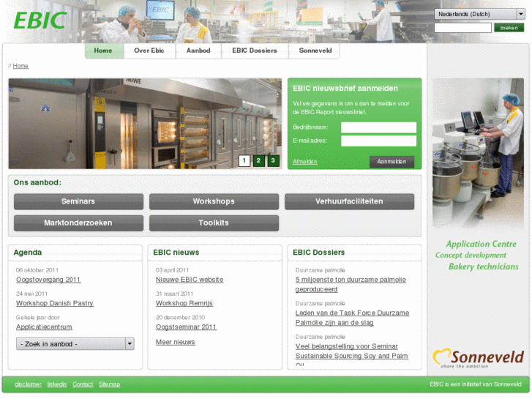The height and width of the screenshot is (399, 532).
Task: Focus the search text field
Action: click(462, 28)
